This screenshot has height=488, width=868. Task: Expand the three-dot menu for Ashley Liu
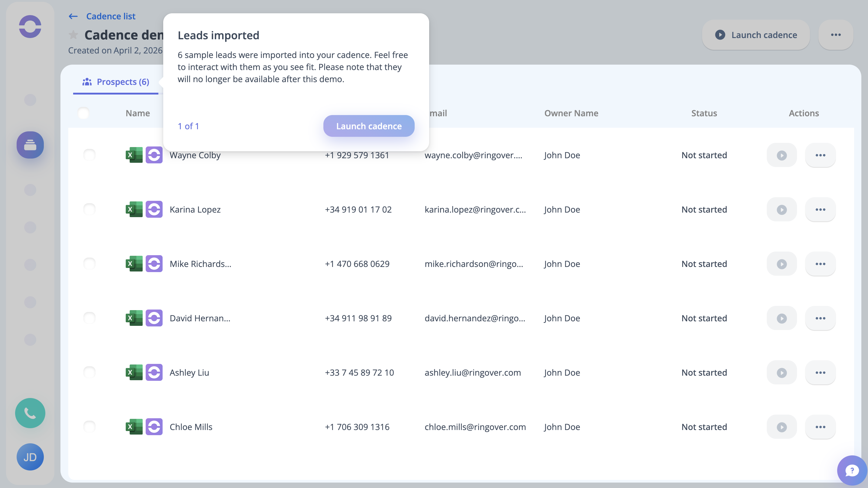[820, 372]
